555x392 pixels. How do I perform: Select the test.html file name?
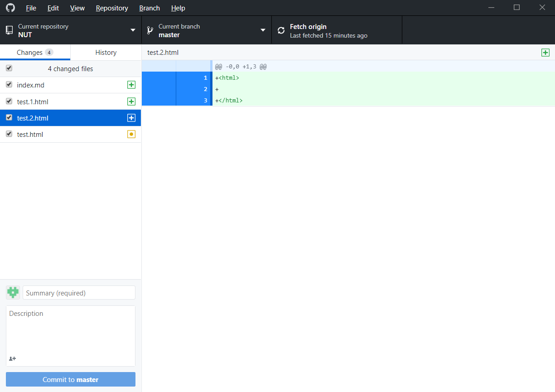point(30,135)
